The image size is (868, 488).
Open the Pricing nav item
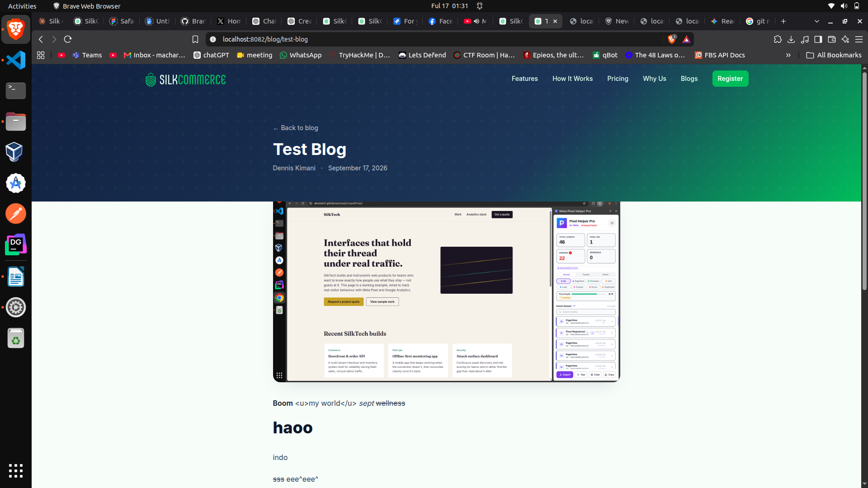(618, 79)
